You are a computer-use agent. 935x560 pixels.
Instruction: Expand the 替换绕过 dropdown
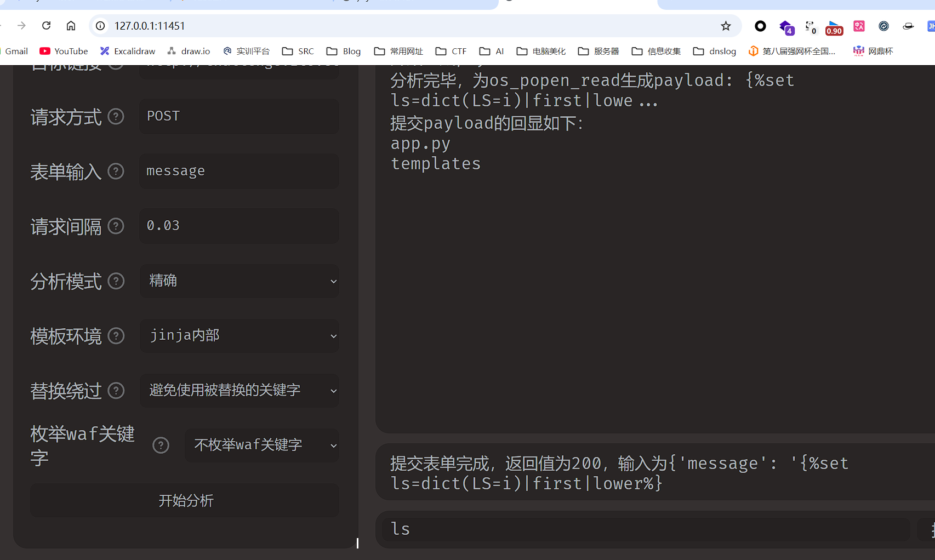[239, 391]
